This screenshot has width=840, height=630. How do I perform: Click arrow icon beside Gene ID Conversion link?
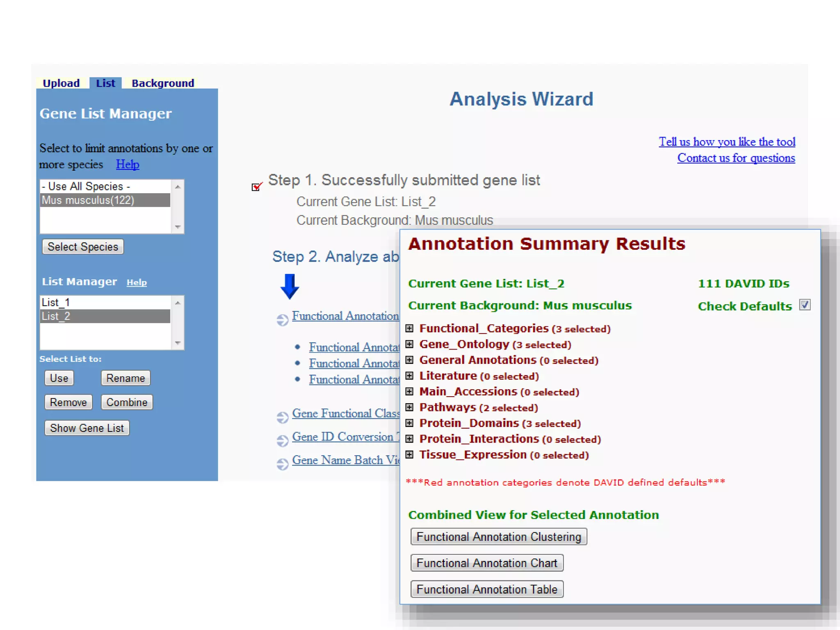282,441
